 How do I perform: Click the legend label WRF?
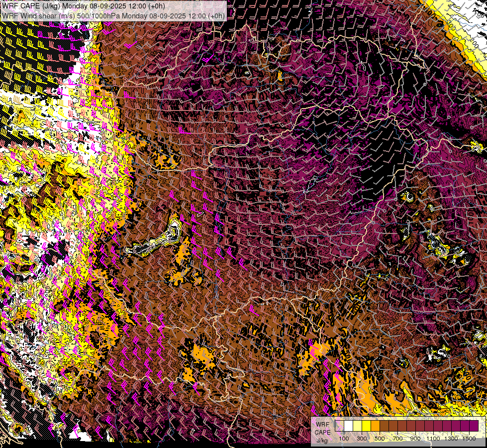pyautogui.click(x=323, y=425)
